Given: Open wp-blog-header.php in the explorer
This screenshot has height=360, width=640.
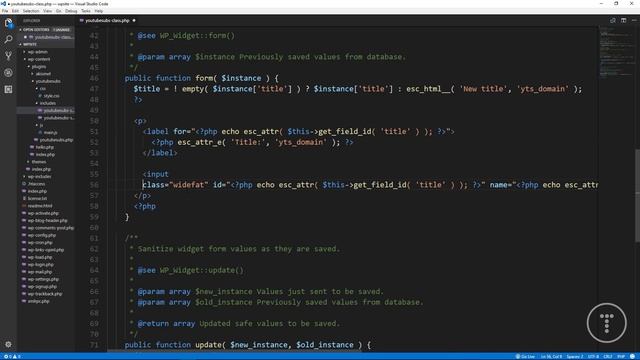Looking at the screenshot, I should pos(47,221).
